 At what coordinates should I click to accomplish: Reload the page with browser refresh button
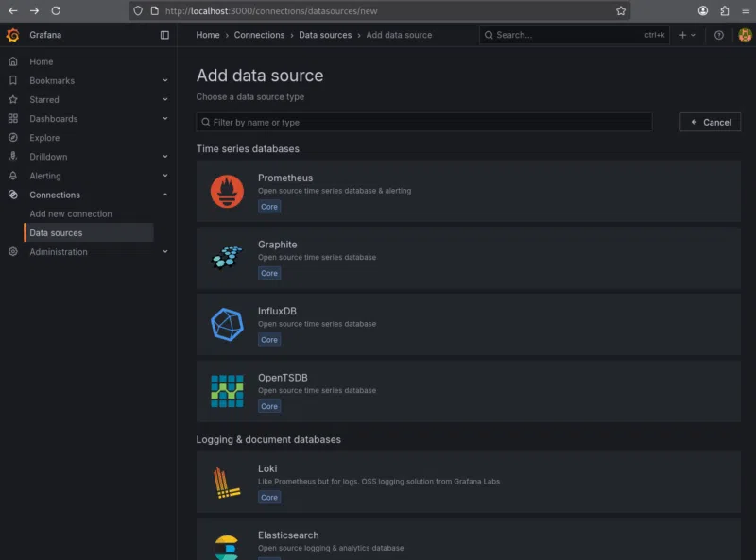[56, 10]
